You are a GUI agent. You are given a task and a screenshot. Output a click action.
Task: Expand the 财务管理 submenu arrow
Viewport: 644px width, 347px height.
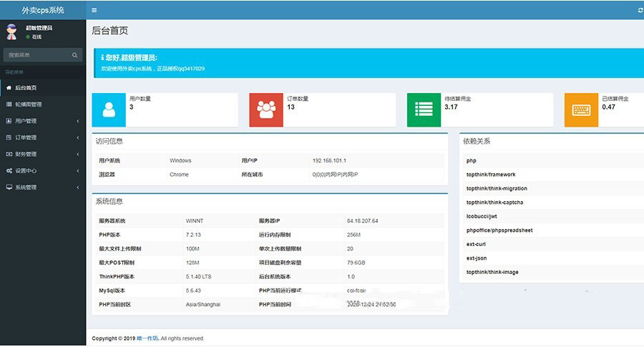[78, 154]
